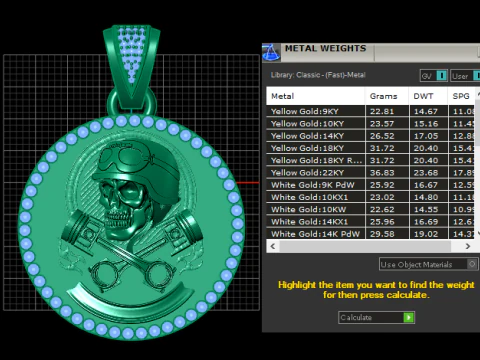The image size is (480, 360).
Task: Select the Yellow Gold:9KY row
Action: click(371, 111)
